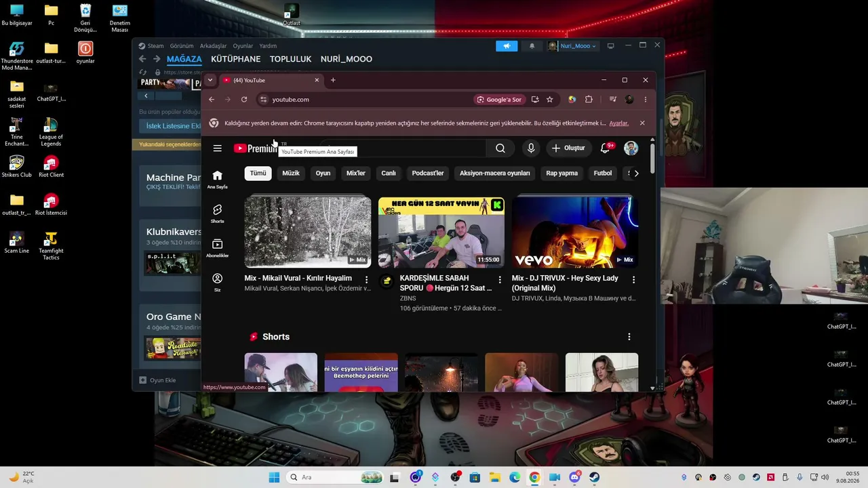Open the Teamfight Tactics desktop shortcut

(x=51, y=246)
